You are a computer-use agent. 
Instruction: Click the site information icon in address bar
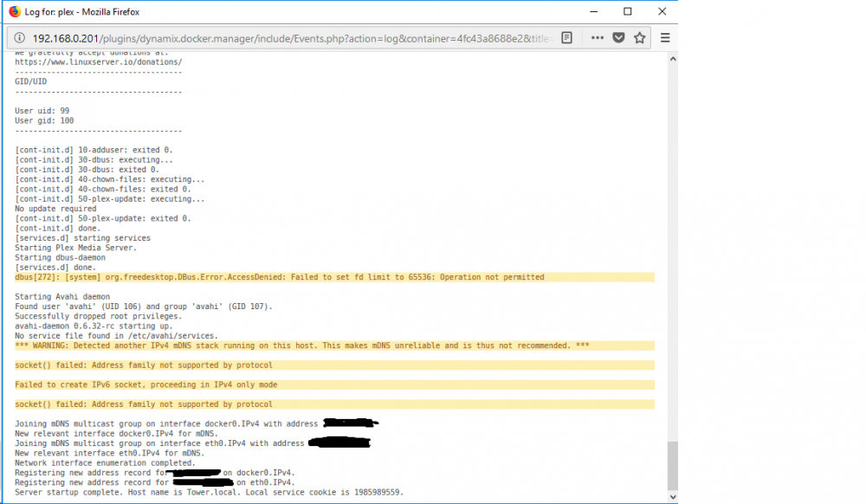[x=19, y=38]
